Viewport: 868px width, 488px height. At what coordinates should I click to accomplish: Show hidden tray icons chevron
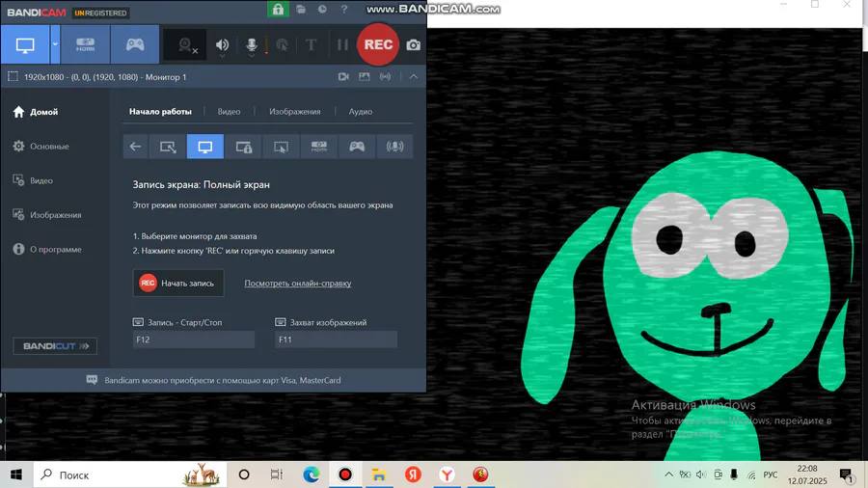point(668,474)
